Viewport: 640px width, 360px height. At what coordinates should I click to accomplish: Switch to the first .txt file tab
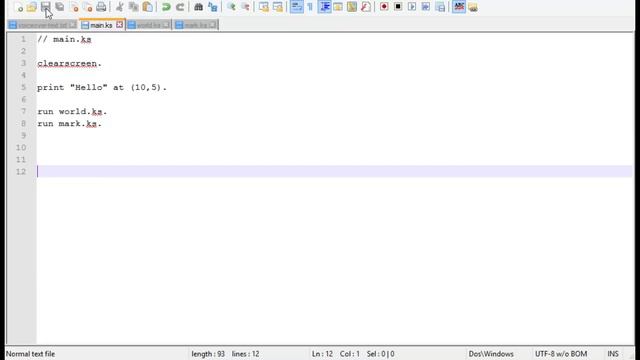tap(42, 25)
